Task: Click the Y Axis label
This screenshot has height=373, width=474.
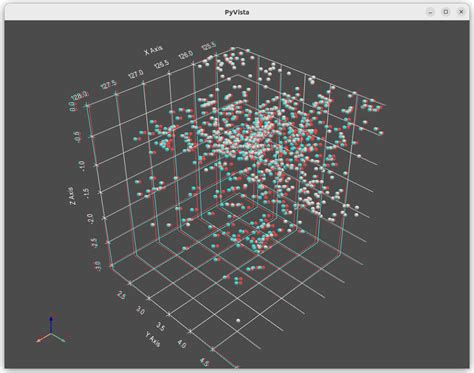Action: [x=153, y=339]
